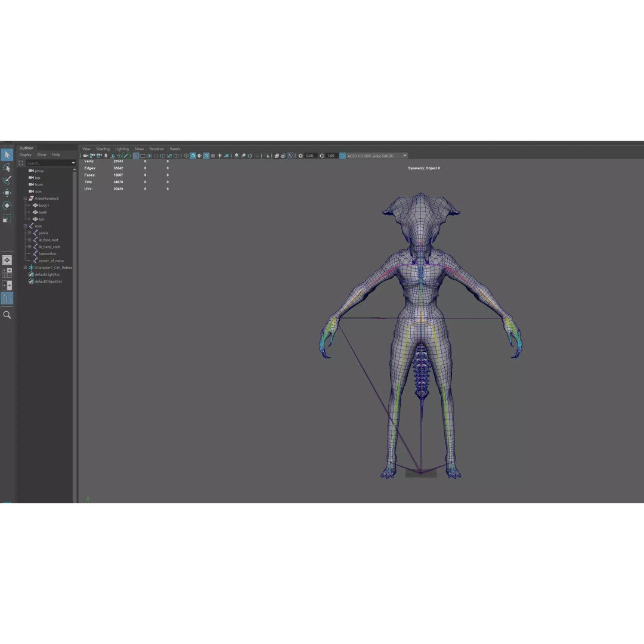Toggle the Grease Pencil tool
The height and width of the screenshot is (644, 644).
pos(126,156)
